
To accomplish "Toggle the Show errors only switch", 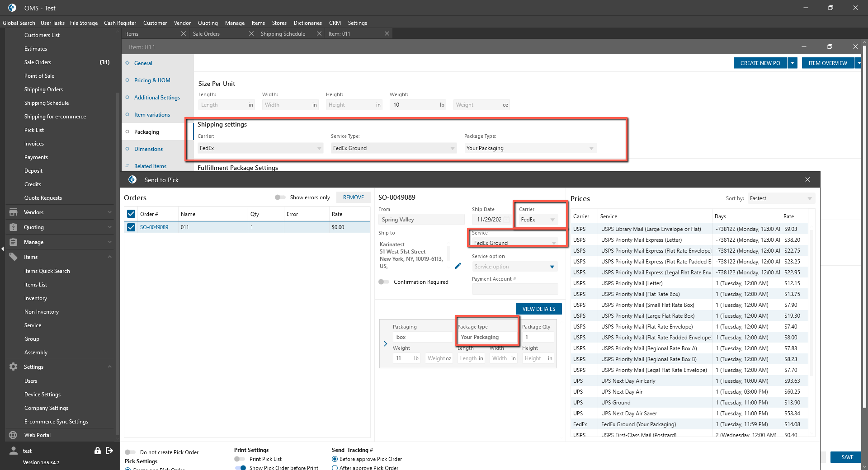I will 280,197.
